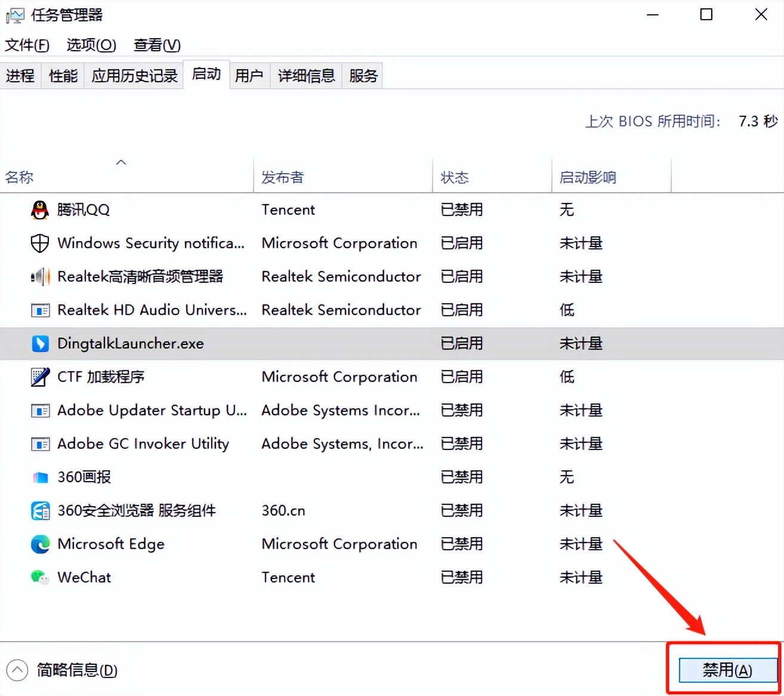784x696 pixels.
Task: Click the 禁用(A) button
Action: (727, 670)
